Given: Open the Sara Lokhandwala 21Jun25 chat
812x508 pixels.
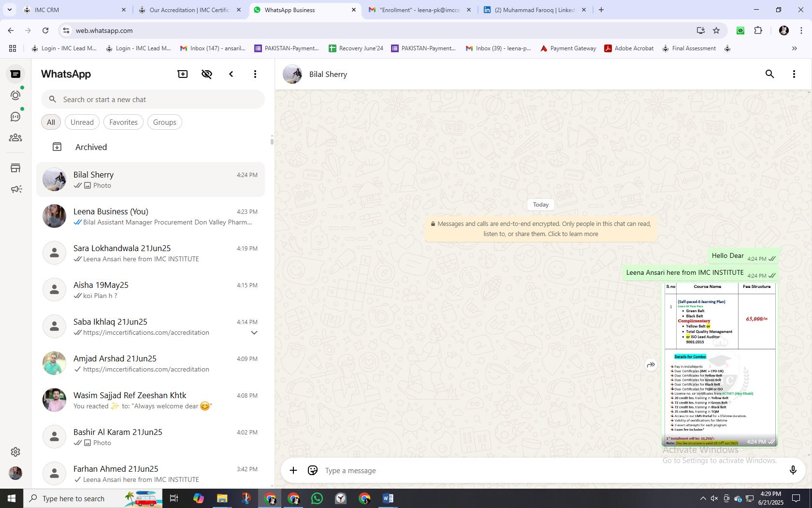Looking at the screenshot, I should [150, 253].
